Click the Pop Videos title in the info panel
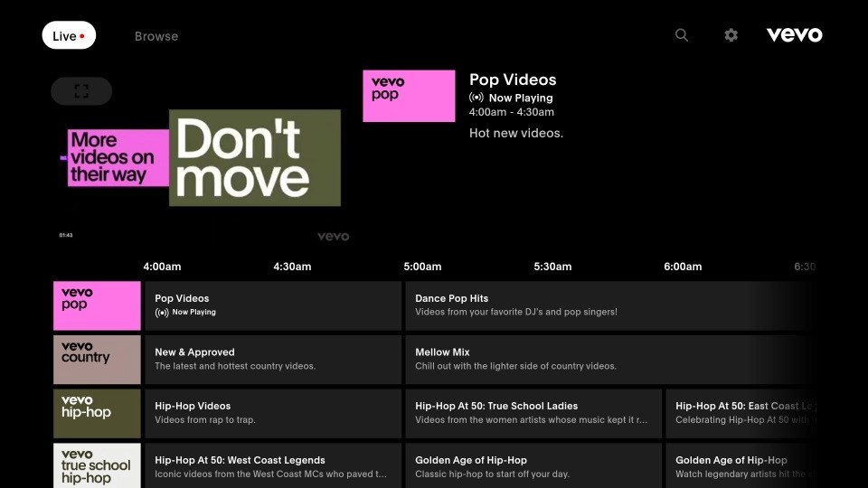The height and width of the screenshot is (488, 868). pos(513,80)
